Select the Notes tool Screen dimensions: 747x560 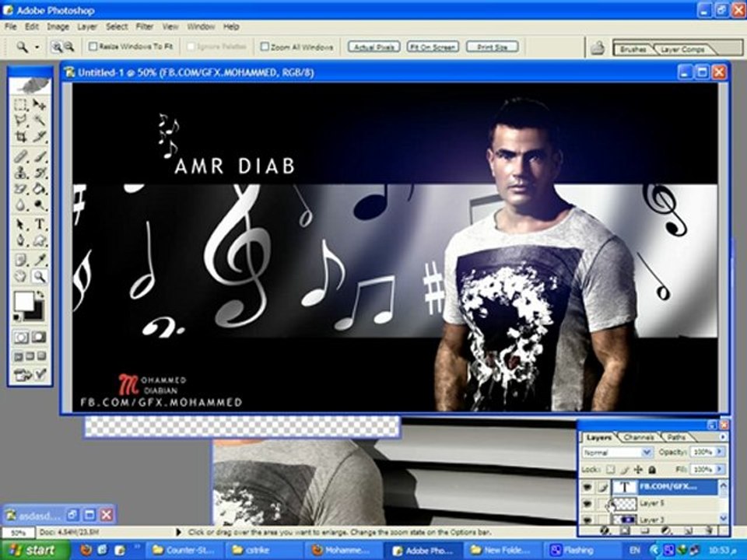pyautogui.click(x=20, y=260)
